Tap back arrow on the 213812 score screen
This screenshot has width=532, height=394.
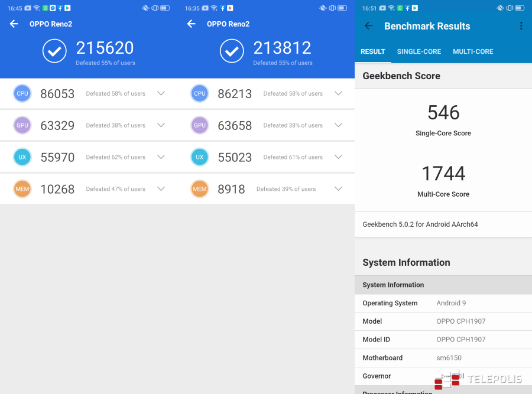(x=191, y=24)
